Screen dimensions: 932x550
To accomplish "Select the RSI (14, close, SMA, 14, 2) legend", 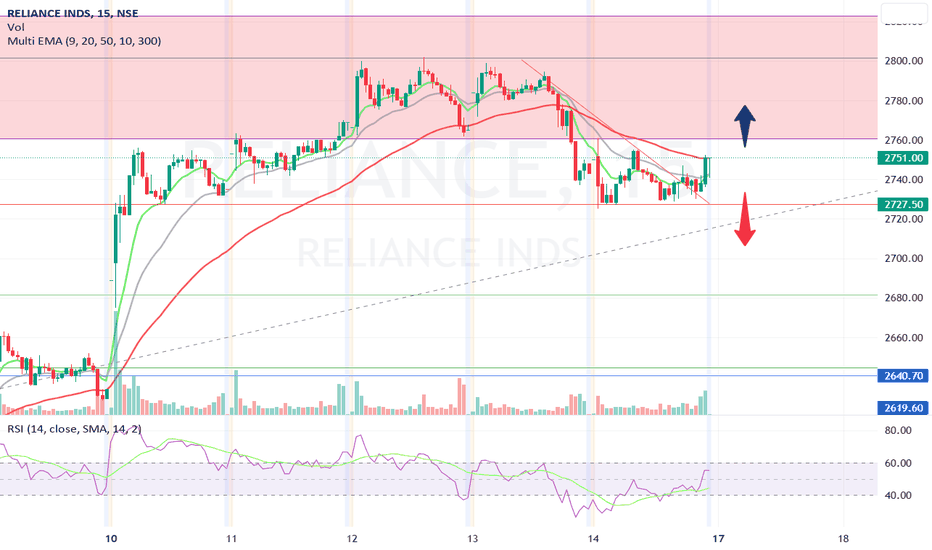I will pyautogui.click(x=74, y=429).
